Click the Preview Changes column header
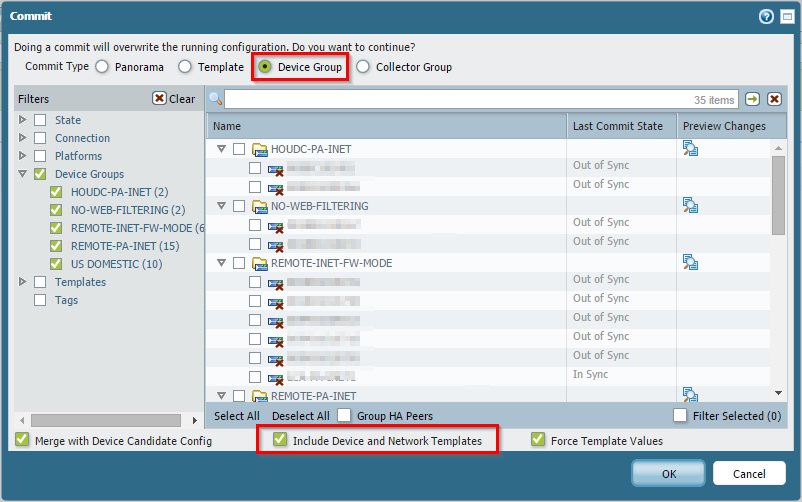802x502 pixels. tap(731, 126)
